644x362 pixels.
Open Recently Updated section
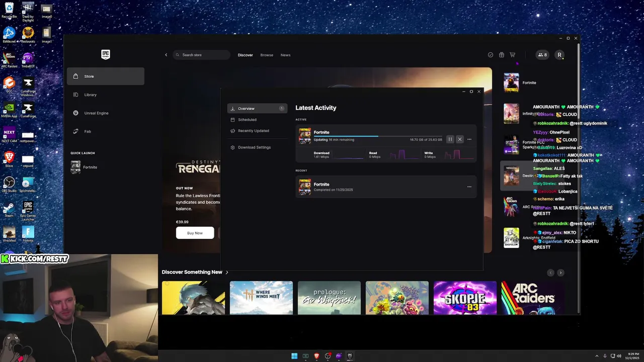pyautogui.click(x=257, y=131)
